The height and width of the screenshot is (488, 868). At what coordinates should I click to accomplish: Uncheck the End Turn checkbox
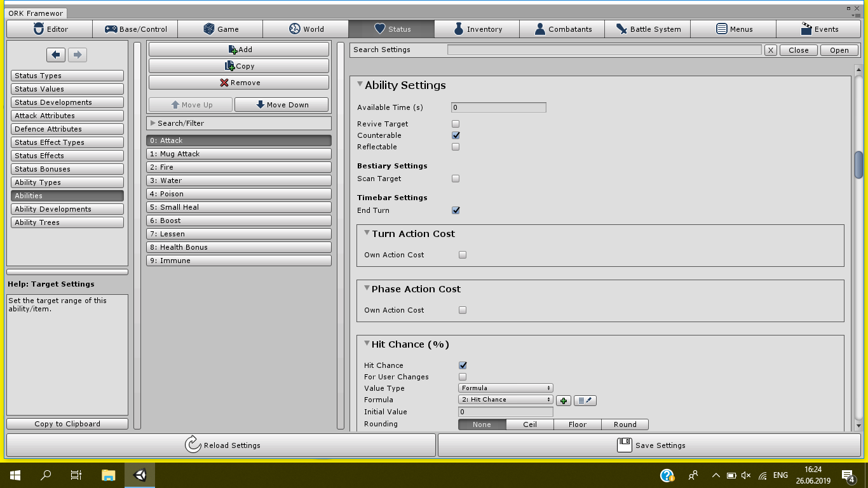[x=455, y=210]
